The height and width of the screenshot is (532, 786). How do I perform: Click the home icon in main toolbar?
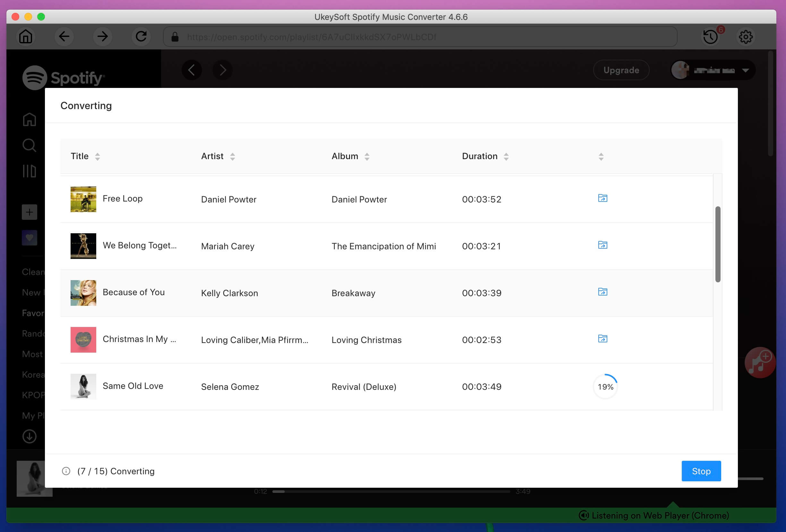pos(25,37)
